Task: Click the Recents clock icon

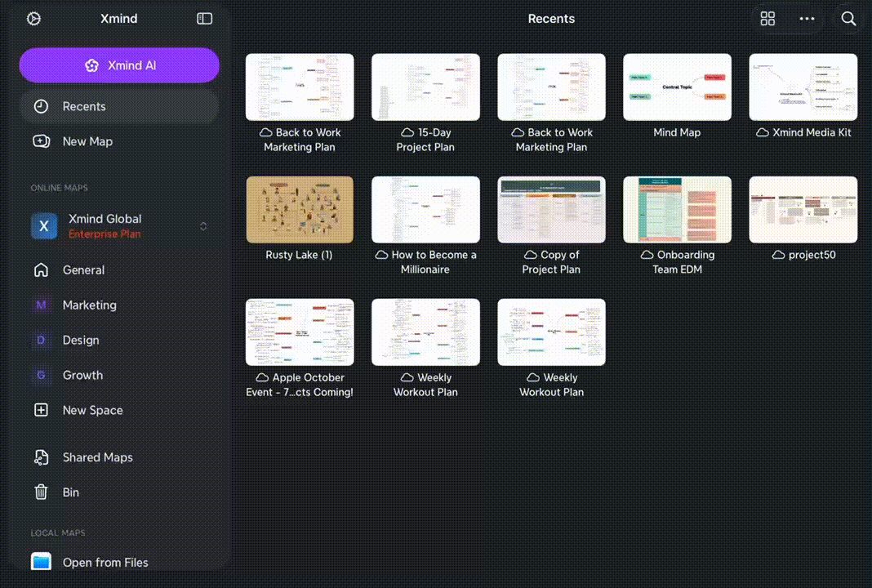Action: coord(41,106)
